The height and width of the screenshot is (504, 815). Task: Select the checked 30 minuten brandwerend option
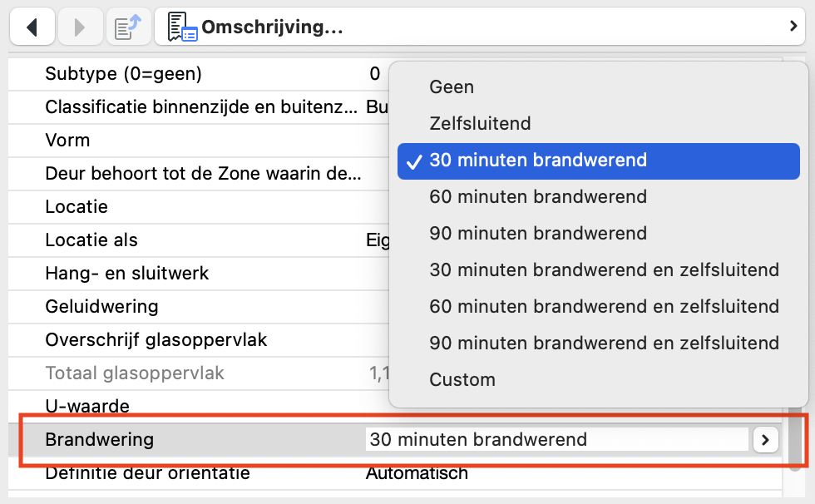pyautogui.click(x=538, y=160)
